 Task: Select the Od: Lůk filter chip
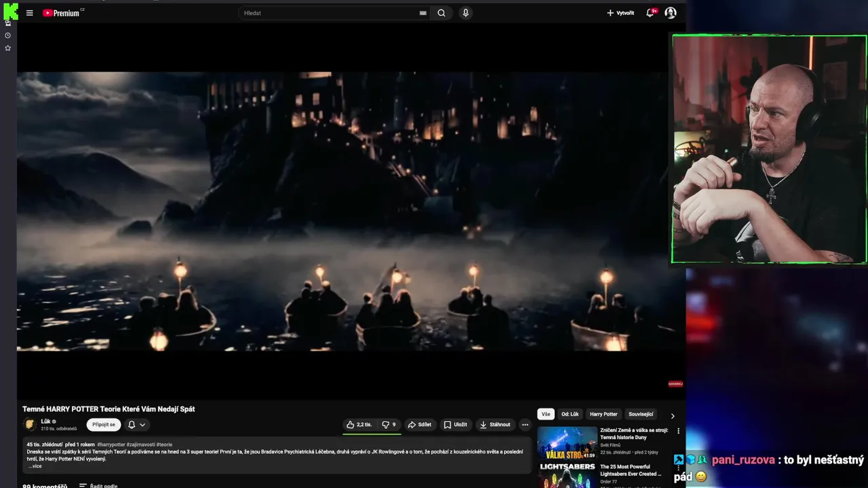570,414
